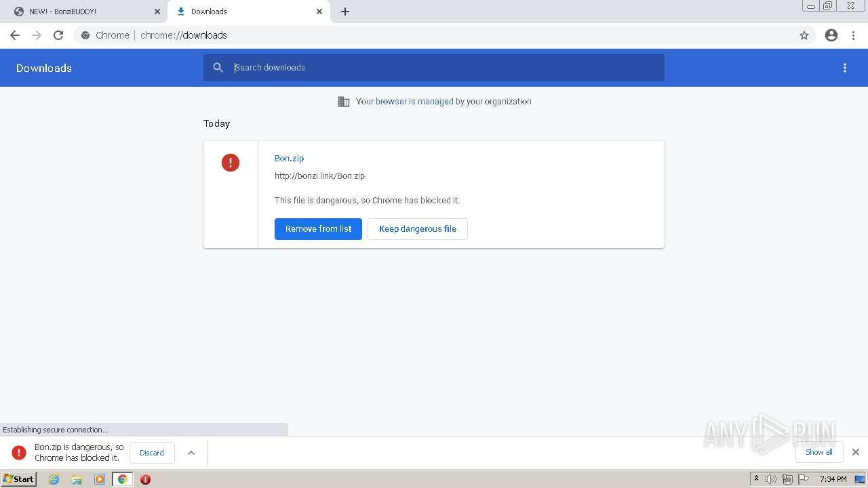Open a new tab with the plus button
Image resolution: width=868 pixels, height=488 pixels.
coord(345,12)
